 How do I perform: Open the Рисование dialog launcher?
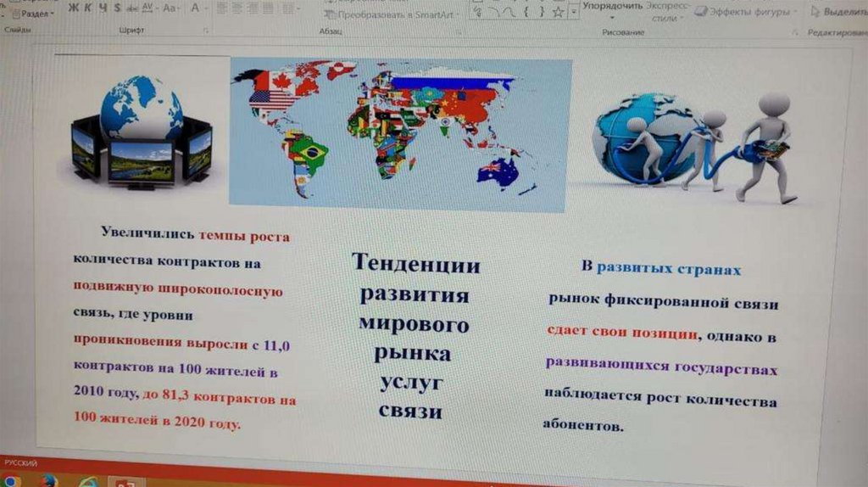coord(795,33)
